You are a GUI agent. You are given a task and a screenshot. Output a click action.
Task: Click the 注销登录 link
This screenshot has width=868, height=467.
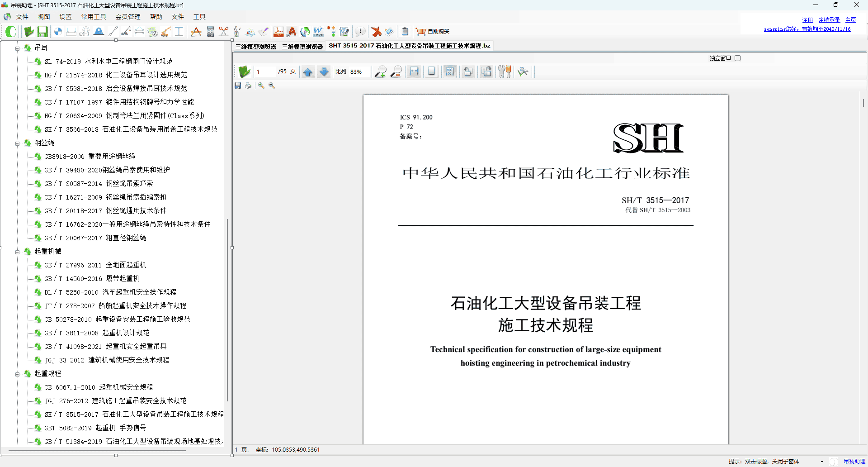pos(829,20)
